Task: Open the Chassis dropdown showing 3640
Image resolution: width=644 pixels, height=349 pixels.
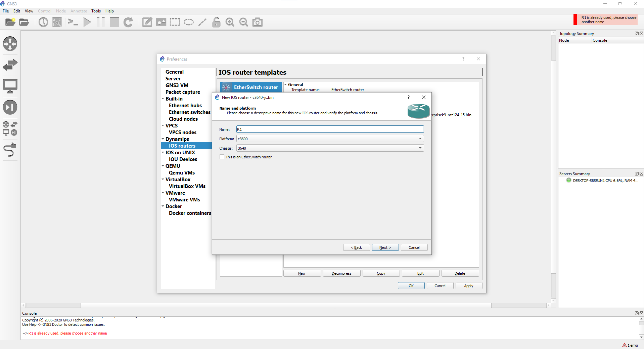Action: 420,148
